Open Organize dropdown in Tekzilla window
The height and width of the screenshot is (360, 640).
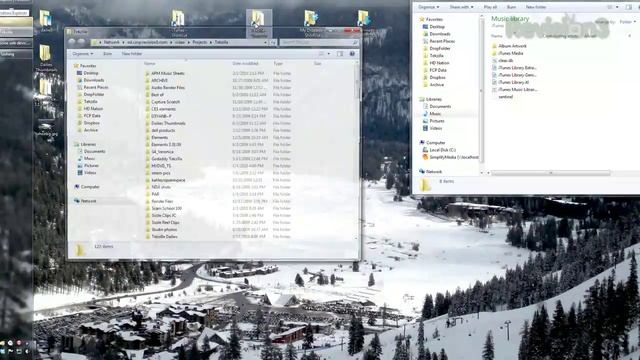82,53
